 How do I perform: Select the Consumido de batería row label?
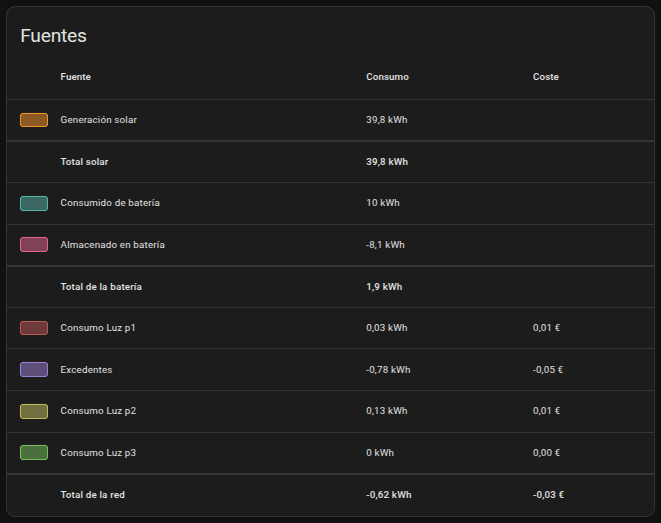pyautogui.click(x=109, y=203)
